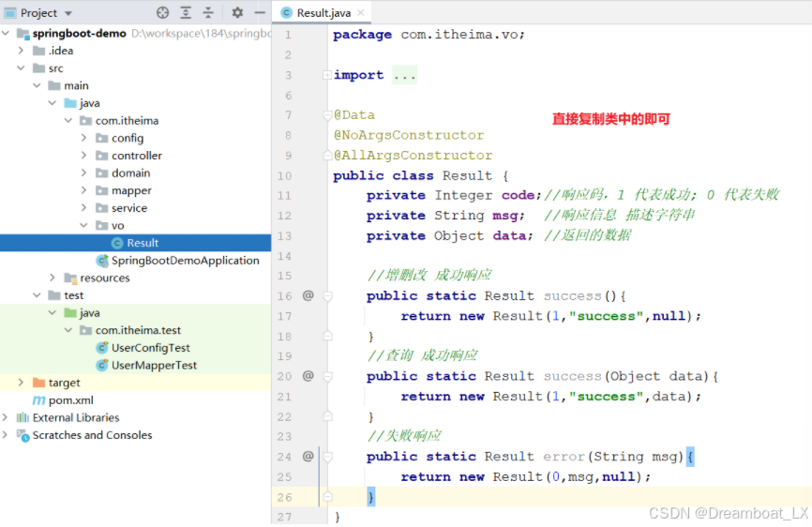The height and width of the screenshot is (527, 812).
Task: Click the Scratches and Consoles icon
Action: click(23, 435)
